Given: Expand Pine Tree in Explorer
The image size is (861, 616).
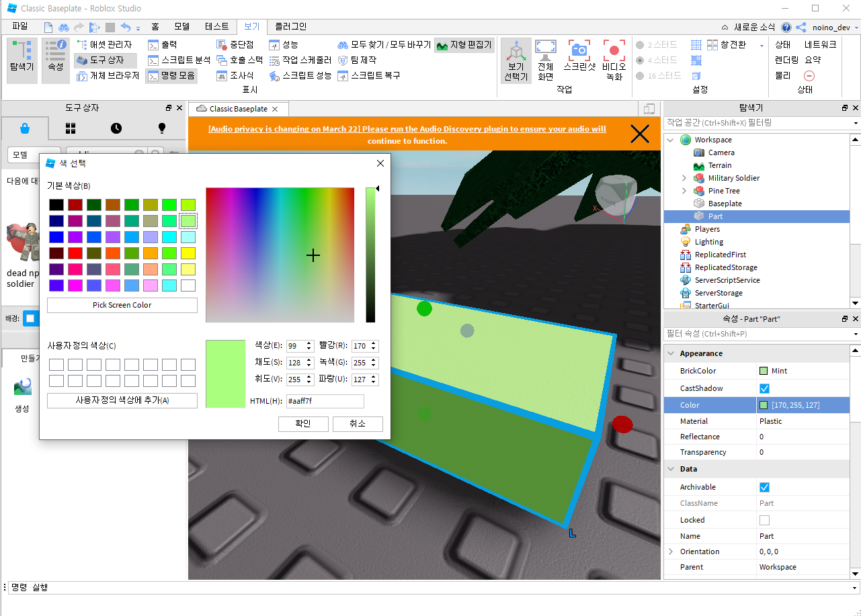Looking at the screenshot, I should pyautogui.click(x=684, y=191).
